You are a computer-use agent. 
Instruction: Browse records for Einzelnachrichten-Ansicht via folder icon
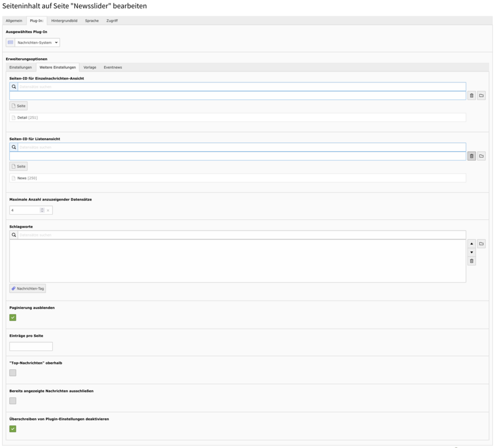[x=481, y=96]
